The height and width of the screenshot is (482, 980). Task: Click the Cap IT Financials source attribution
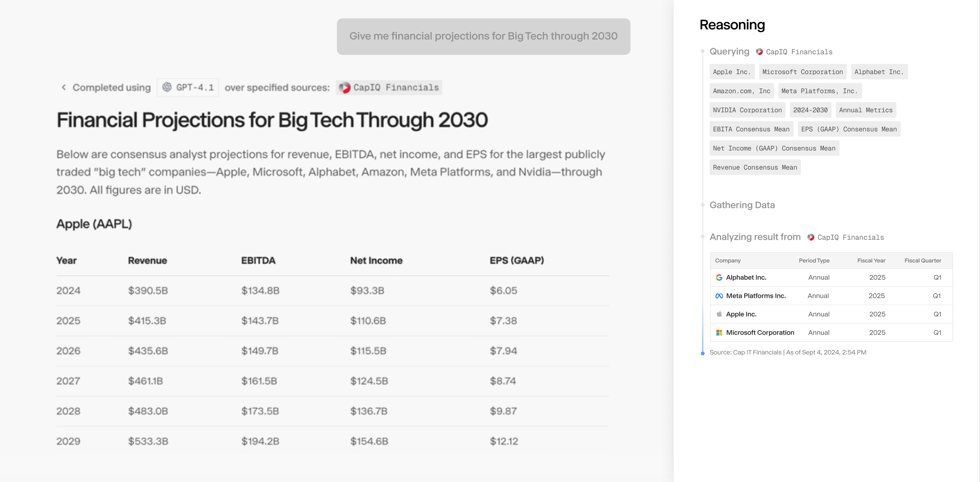(x=789, y=352)
